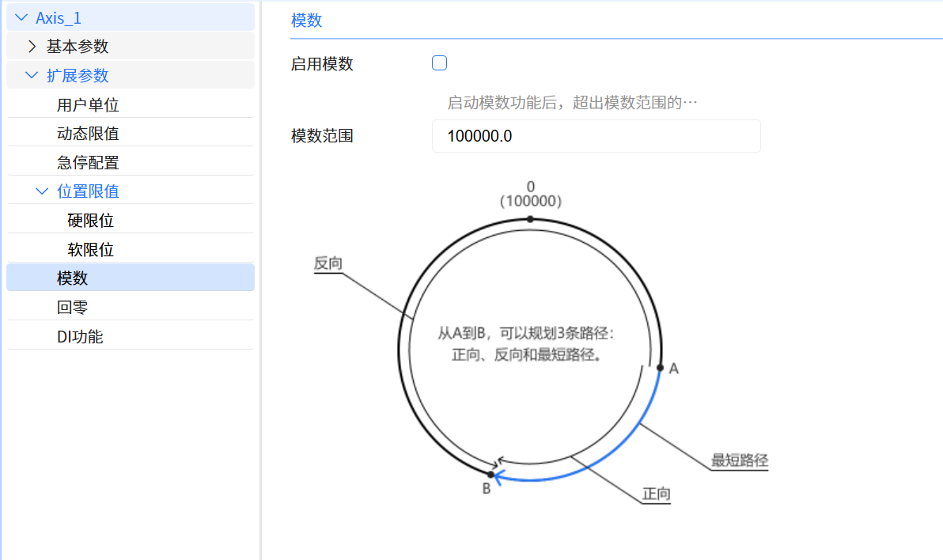
Task: Select 动态限值 in the sidebar
Action: 88,134
